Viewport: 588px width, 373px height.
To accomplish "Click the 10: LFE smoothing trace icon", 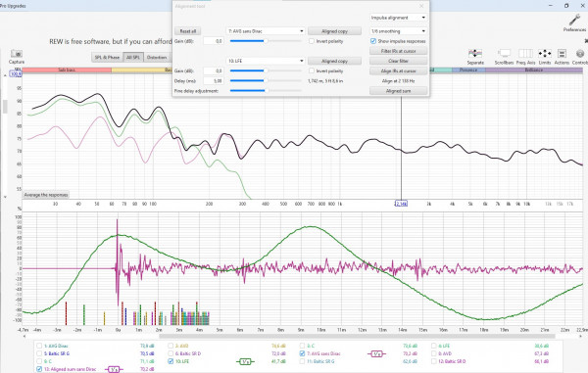I will tap(245, 362).
